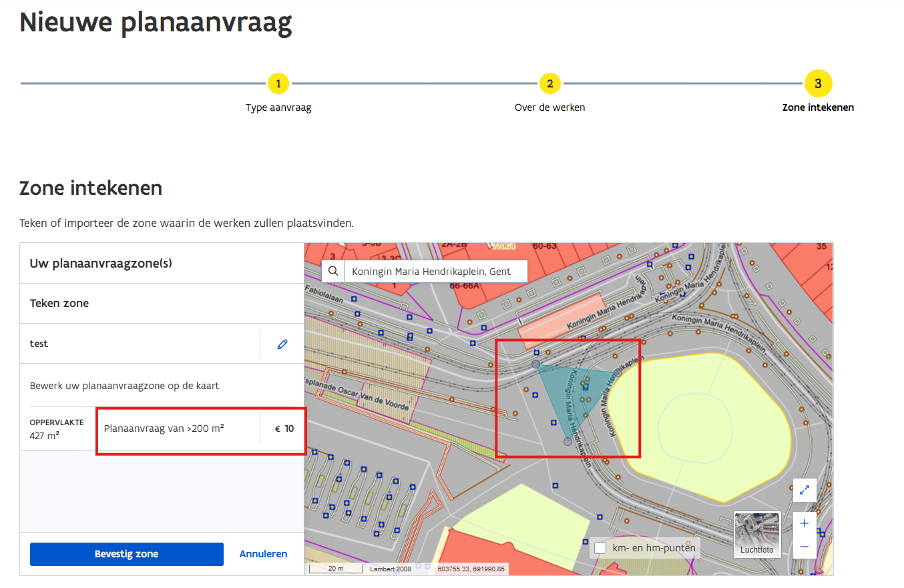This screenshot has width=904, height=588.
Task: Click the address search field on the map
Action: coord(435,272)
